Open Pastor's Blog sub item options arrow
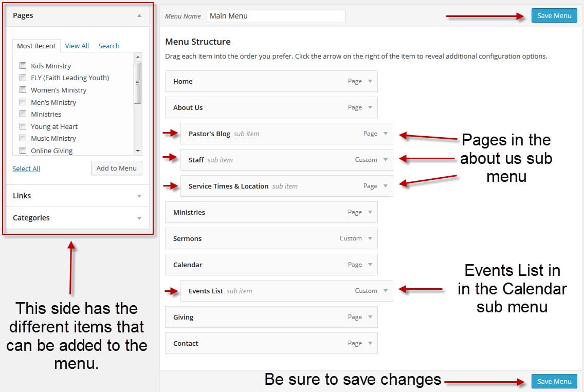Image resolution: width=584 pixels, height=392 pixels. (x=386, y=134)
